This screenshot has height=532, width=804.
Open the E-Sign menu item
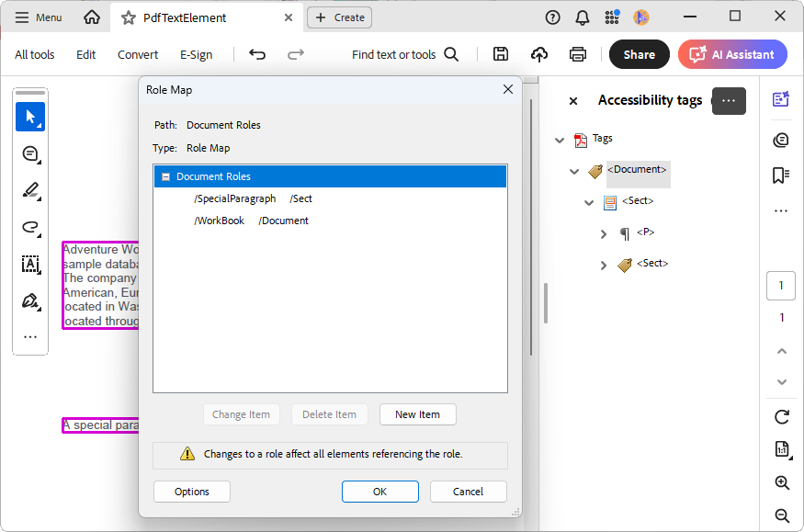pos(196,54)
